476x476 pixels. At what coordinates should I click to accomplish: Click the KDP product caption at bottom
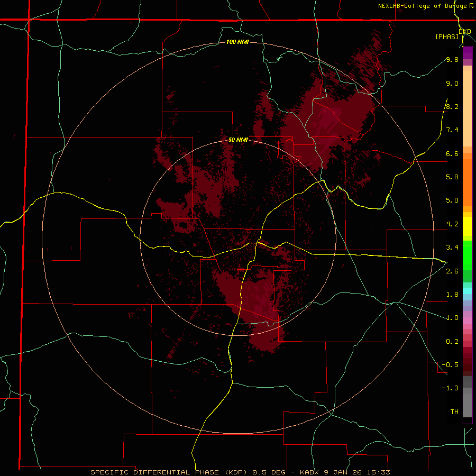point(240,472)
